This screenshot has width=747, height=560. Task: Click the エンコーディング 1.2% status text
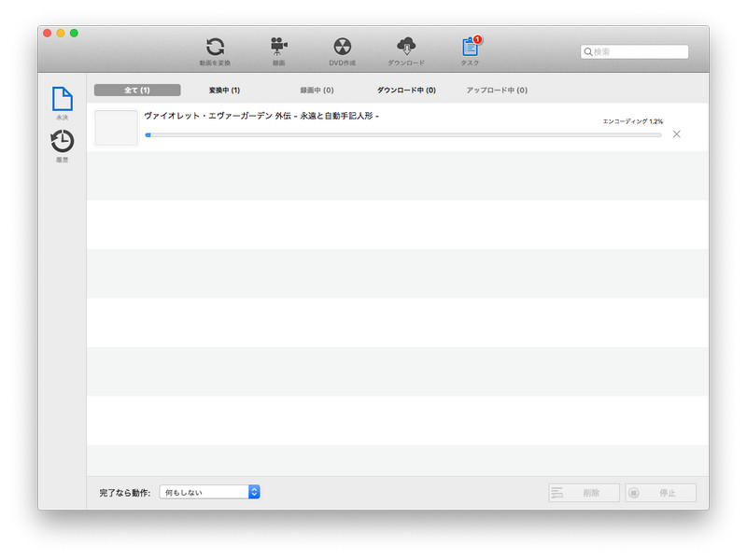click(633, 121)
